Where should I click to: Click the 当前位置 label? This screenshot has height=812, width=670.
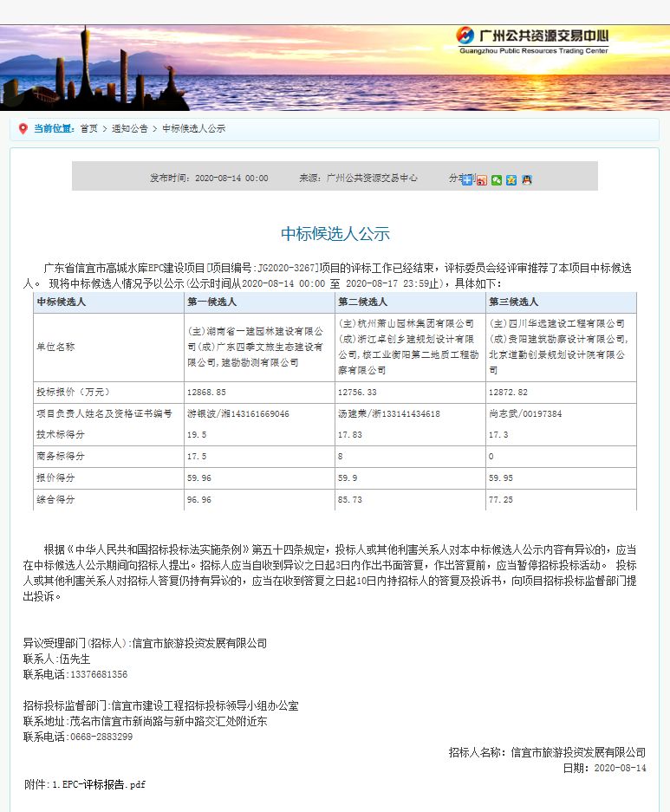click(x=53, y=128)
